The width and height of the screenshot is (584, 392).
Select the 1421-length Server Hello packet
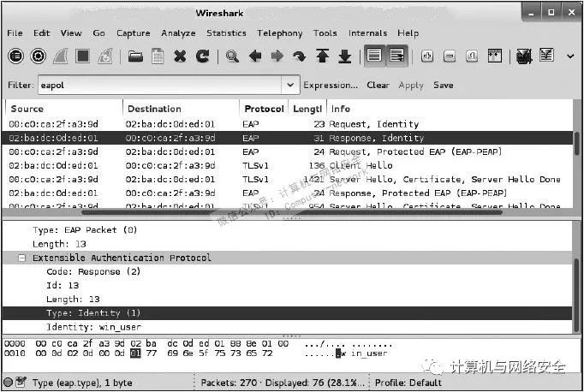[x=288, y=179]
